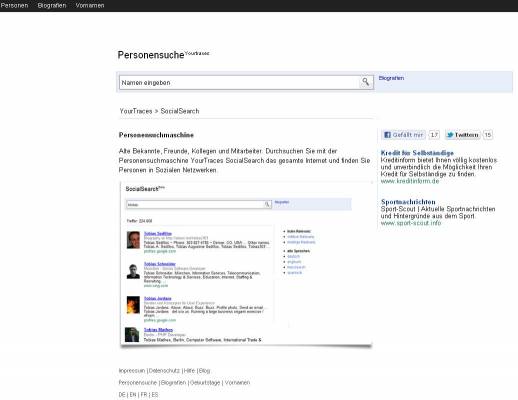Viewport: 518px width, 400px height.
Task: Switch language to DE
Action: [122, 395]
